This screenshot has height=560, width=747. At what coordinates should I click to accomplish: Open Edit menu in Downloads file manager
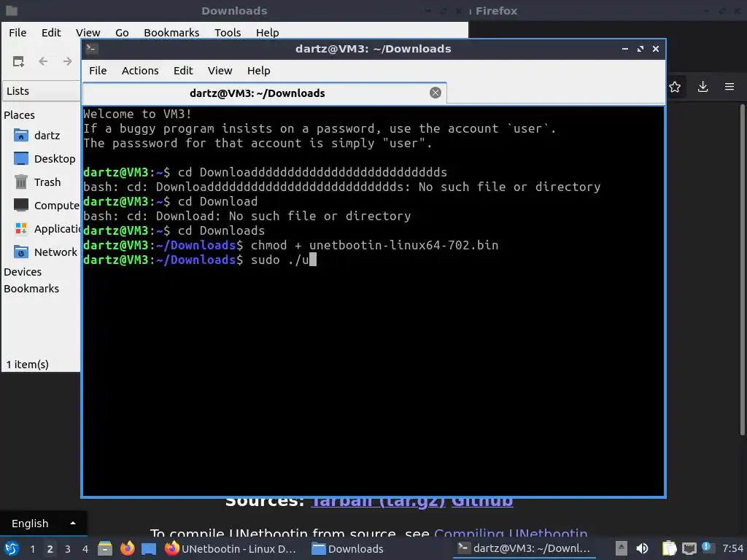pos(51,32)
